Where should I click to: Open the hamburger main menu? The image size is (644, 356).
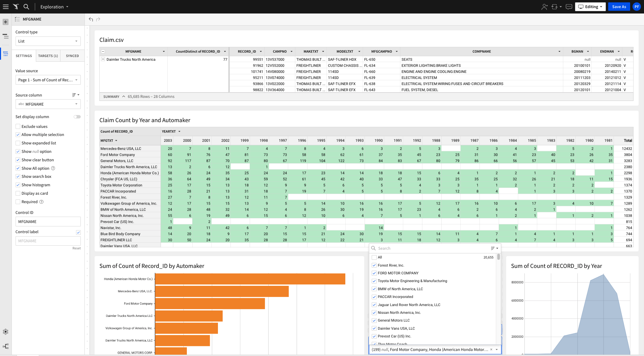click(x=6, y=7)
